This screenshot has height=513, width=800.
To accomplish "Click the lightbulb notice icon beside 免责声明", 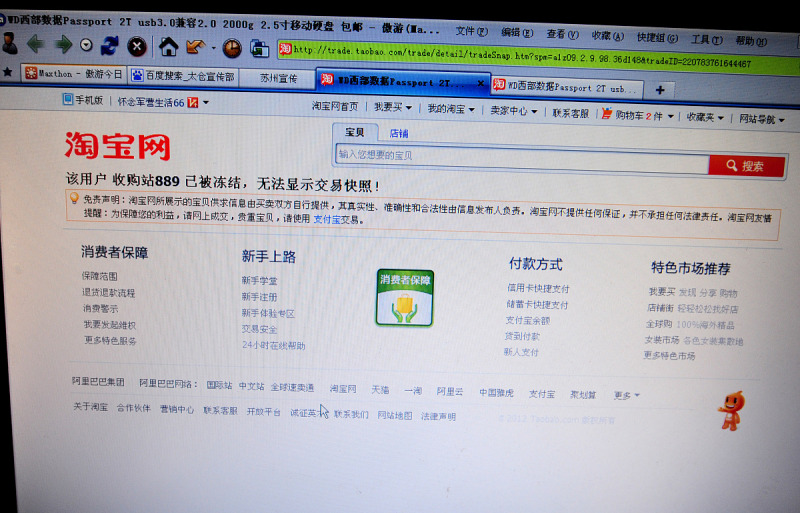I will (x=75, y=198).
